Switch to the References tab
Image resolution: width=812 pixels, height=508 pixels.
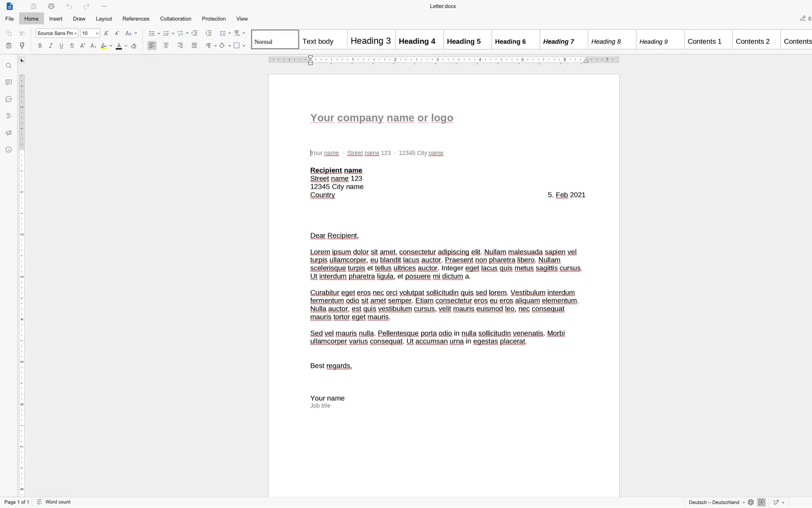(136, 19)
